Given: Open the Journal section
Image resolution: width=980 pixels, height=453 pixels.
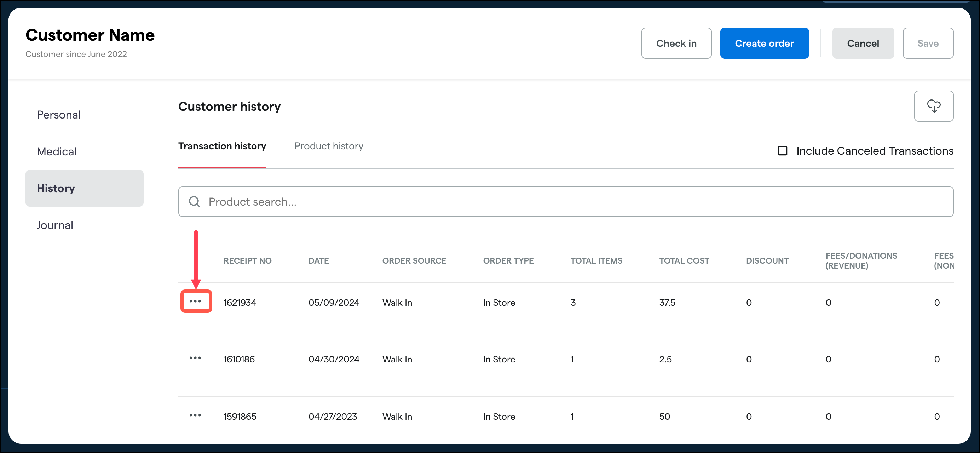Looking at the screenshot, I should click(54, 225).
